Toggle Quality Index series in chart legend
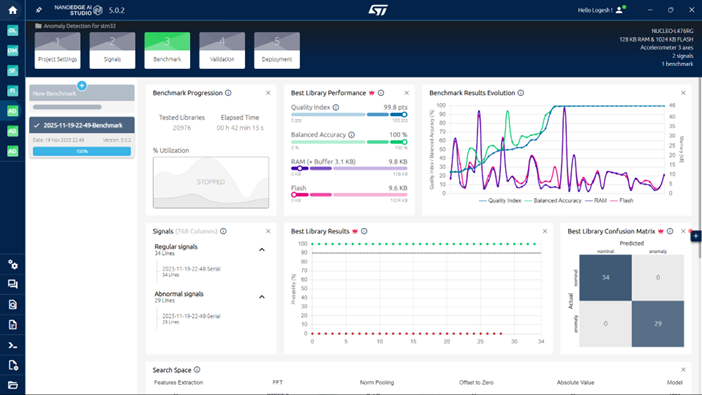 click(500, 201)
